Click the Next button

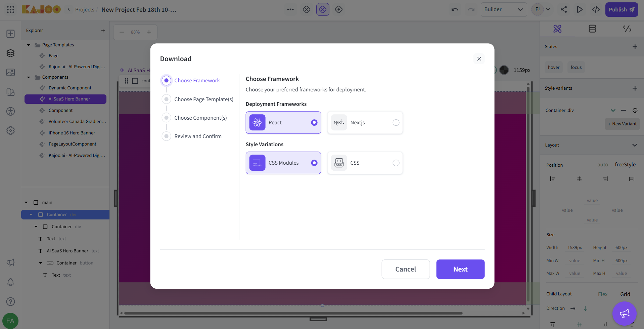[460, 269]
